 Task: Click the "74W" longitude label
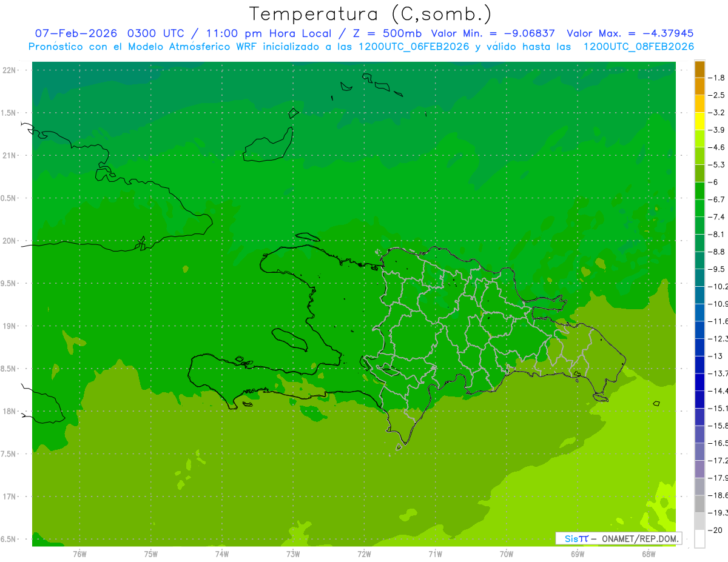pyautogui.click(x=222, y=554)
